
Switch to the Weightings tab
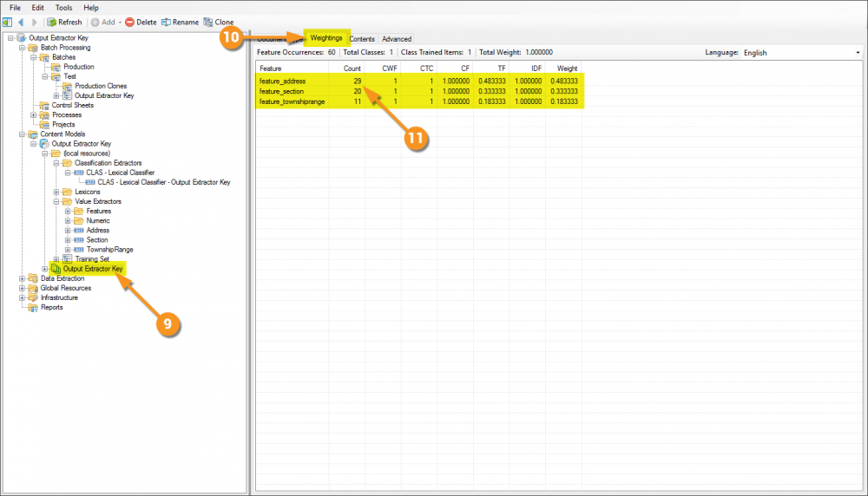click(326, 37)
